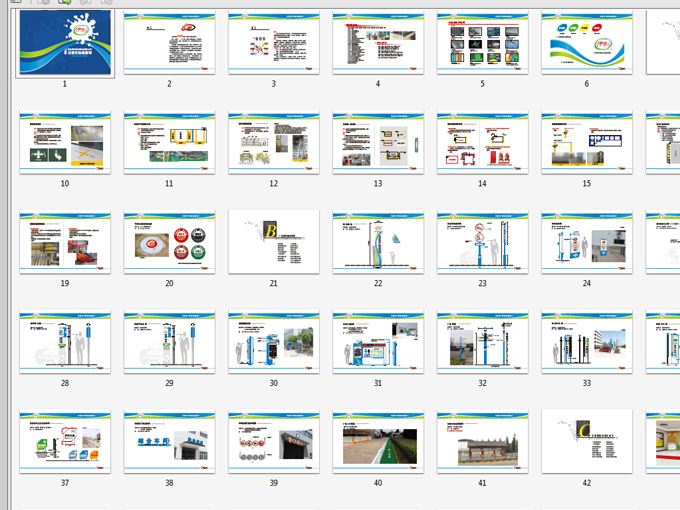Viewport: 680px width, 510px height.
Task: Select page 28 thumbnail
Action: click(x=65, y=342)
